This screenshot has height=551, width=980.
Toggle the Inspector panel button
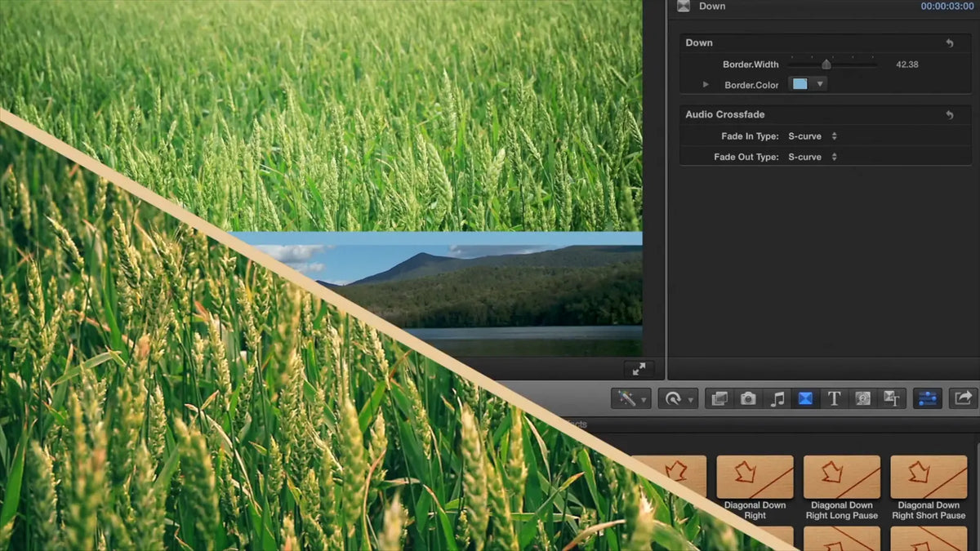(x=928, y=398)
